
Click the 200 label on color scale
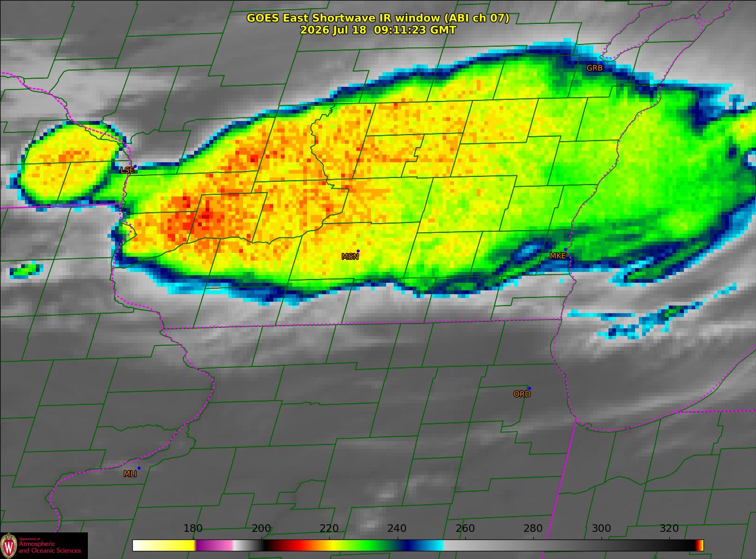tap(261, 529)
